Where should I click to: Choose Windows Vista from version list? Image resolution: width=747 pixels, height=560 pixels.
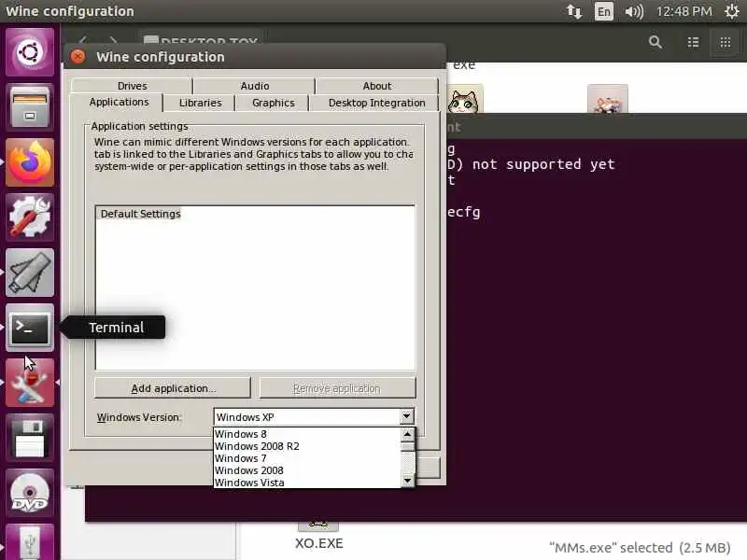[x=307, y=483]
